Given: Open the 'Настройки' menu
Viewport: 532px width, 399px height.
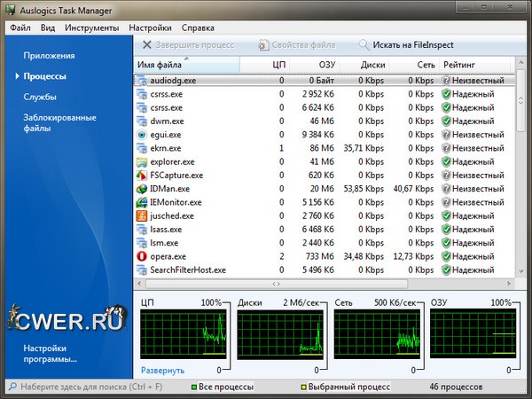Looking at the screenshot, I should (x=150, y=27).
